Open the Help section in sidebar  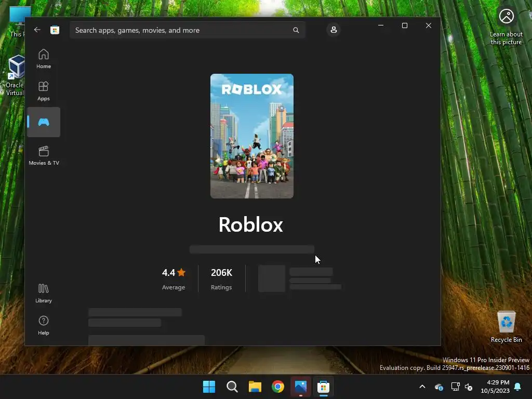[44, 325]
